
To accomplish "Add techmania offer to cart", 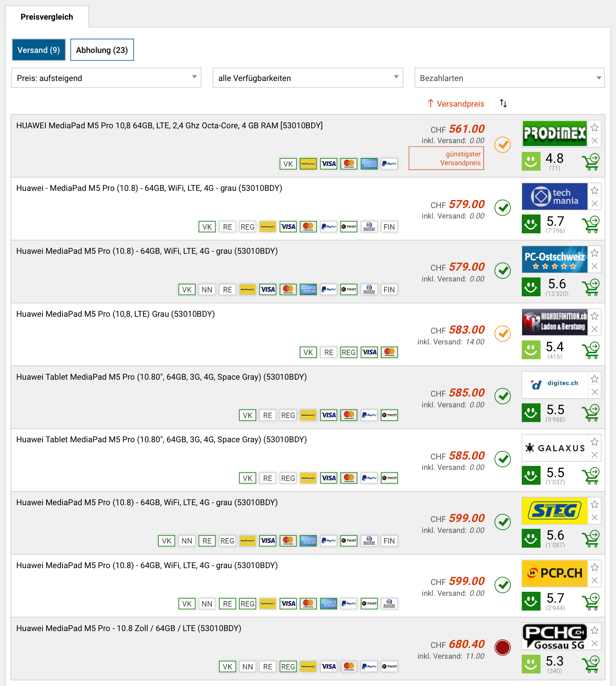I will tap(591, 225).
